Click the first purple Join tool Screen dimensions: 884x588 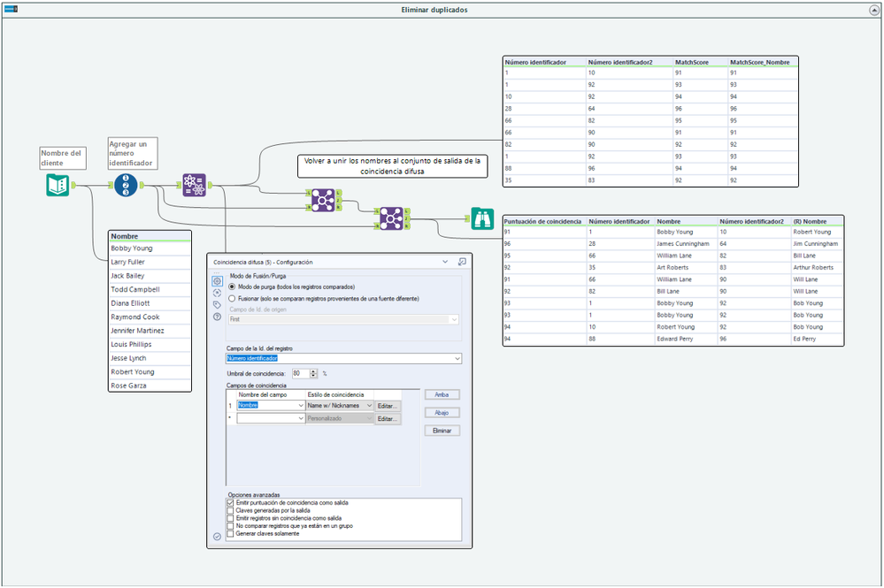(323, 200)
